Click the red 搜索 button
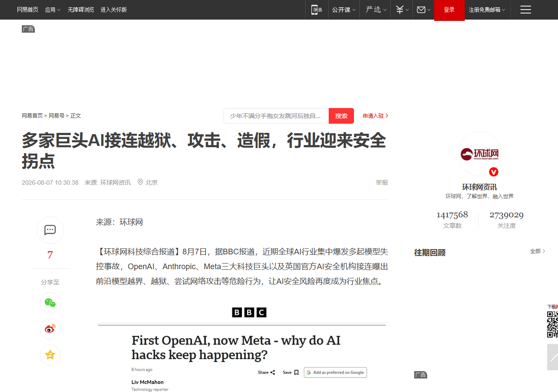 pyautogui.click(x=341, y=116)
